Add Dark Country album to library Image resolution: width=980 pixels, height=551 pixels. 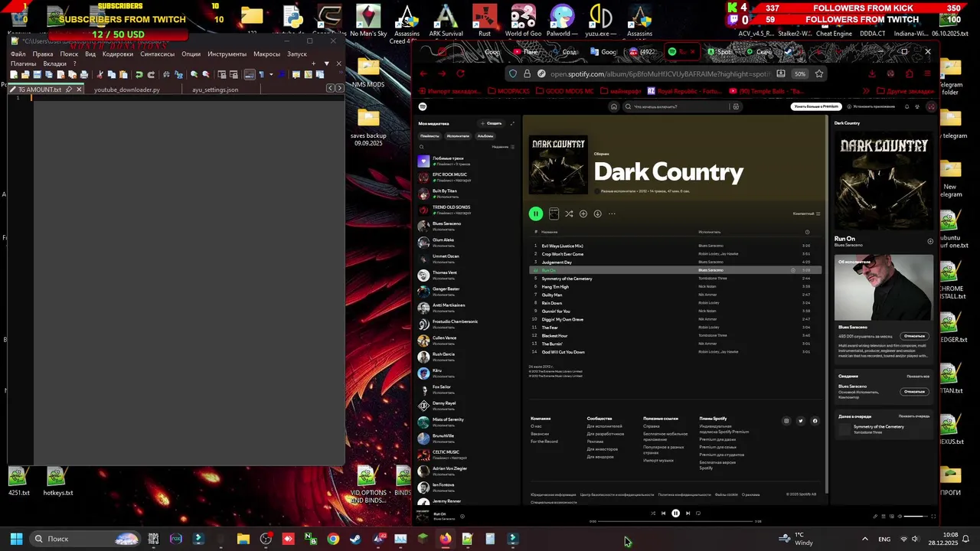click(583, 214)
